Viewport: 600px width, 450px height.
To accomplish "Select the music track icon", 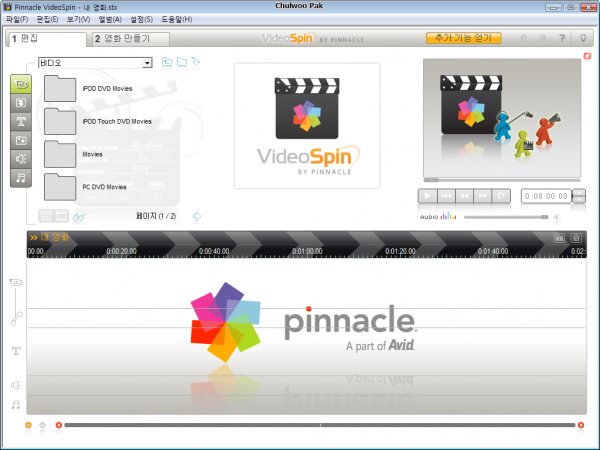I will click(x=16, y=404).
